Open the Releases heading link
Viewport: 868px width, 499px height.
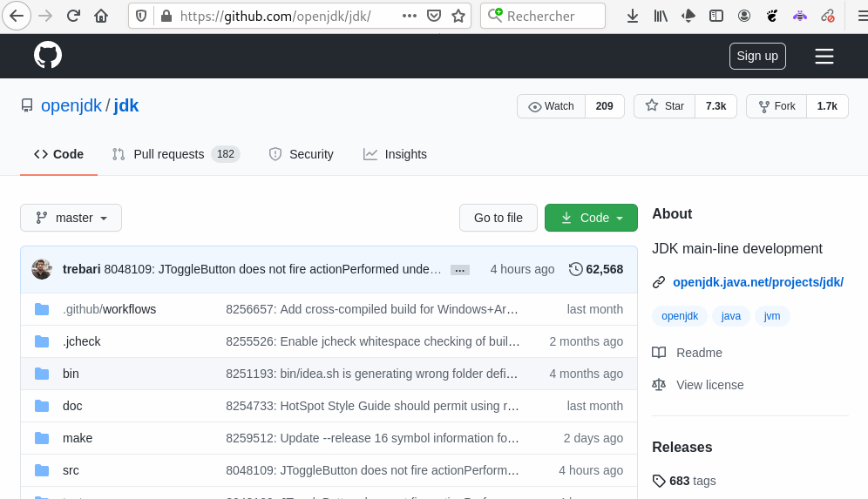pos(682,447)
